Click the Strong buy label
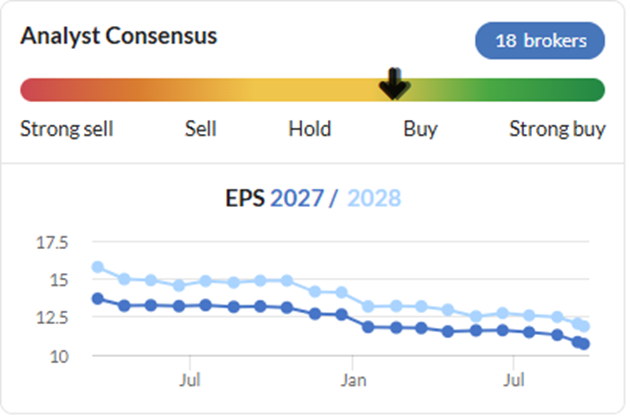This screenshot has width=630, height=419. pos(557,129)
